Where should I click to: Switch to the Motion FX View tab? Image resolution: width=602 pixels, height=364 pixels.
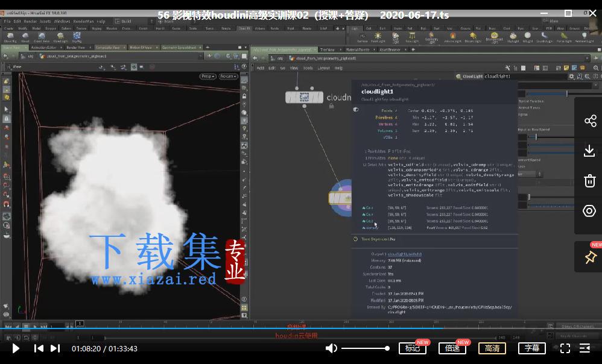click(x=141, y=48)
